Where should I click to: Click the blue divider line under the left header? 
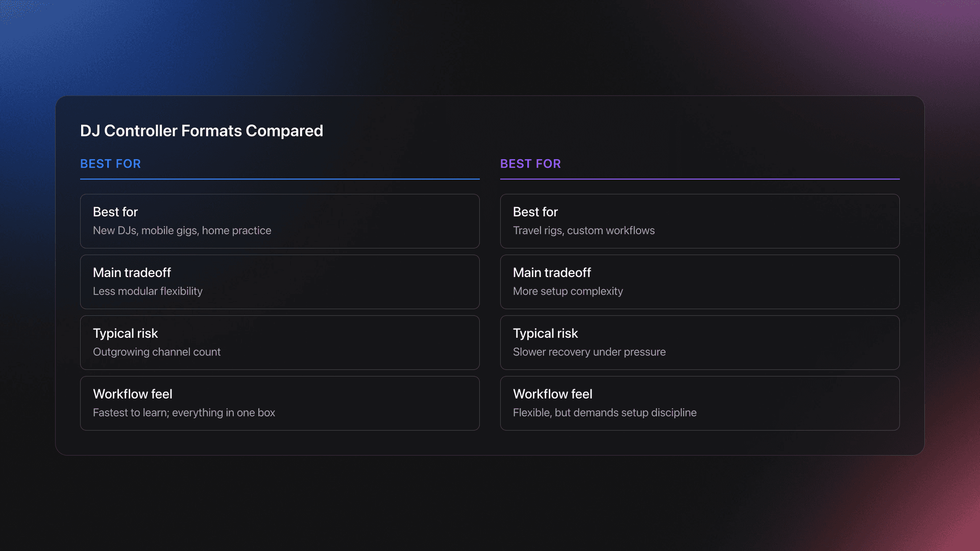point(280,179)
